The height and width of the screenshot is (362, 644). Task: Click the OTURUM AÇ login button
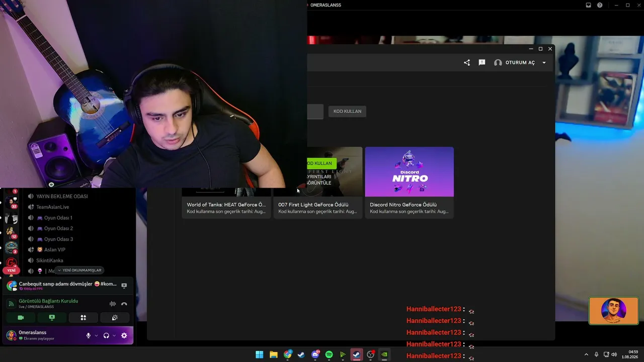tap(514, 63)
